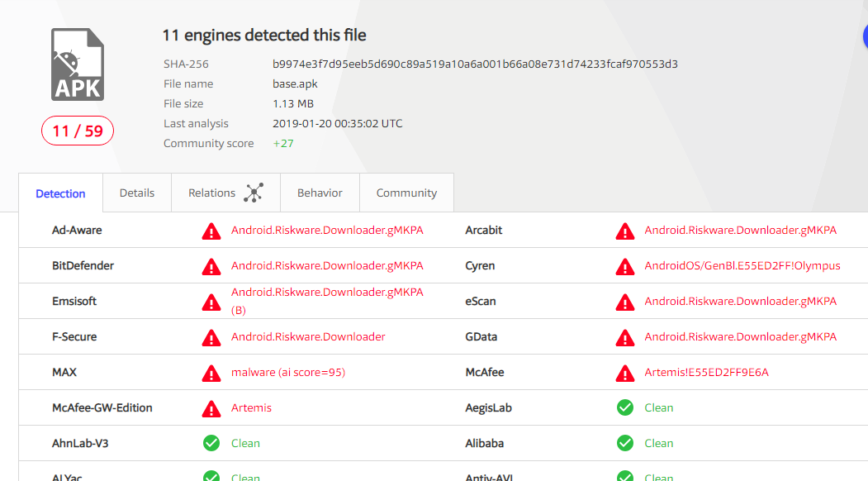Click AegisLab's Clean result
868x481 pixels.
coord(659,407)
